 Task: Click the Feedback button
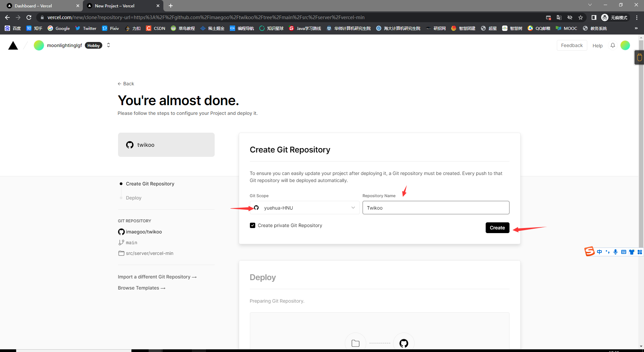572,45
